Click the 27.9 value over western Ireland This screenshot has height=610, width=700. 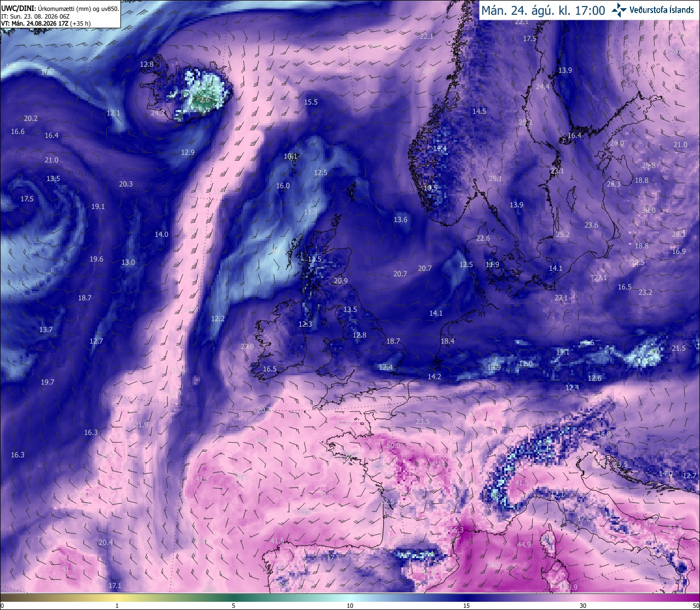click(x=247, y=346)
